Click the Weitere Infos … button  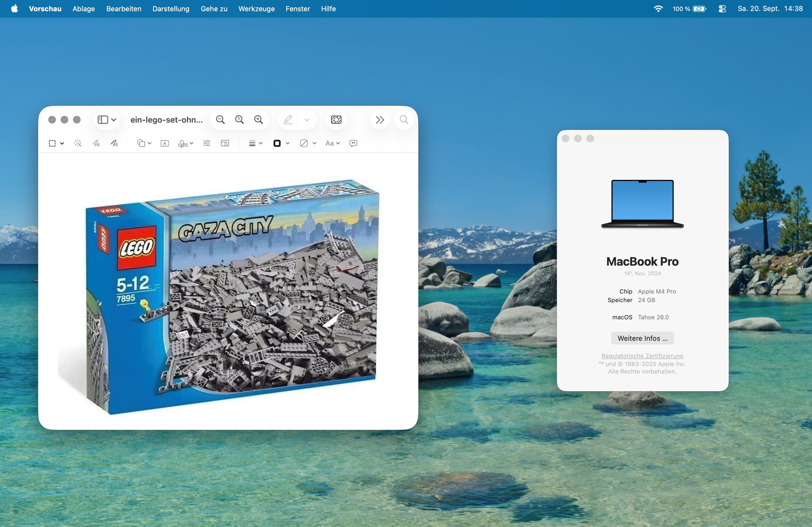642,338
